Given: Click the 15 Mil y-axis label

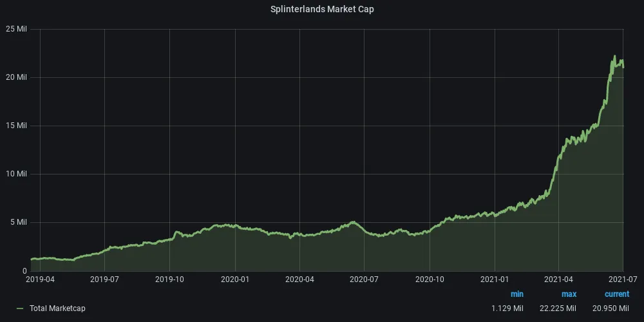Looking at the screenshot, I should tap(17, 126).
